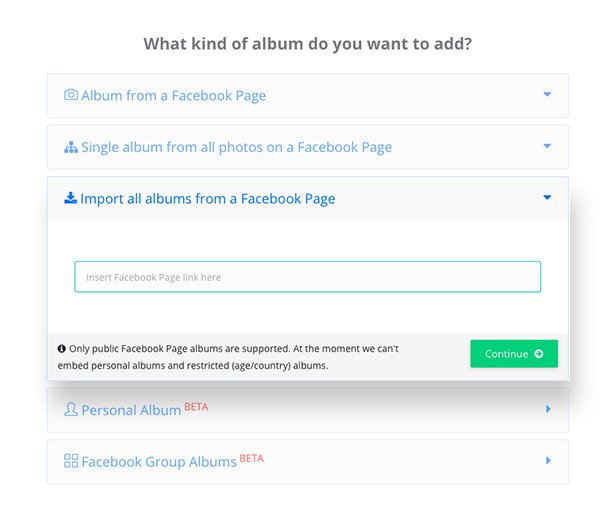Open the Facebook Group Albums option
The image size is (600, 508).
[x=308, y=462]
